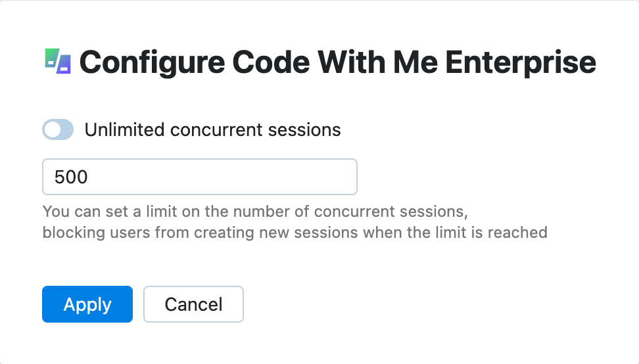
Task: Click the green-purple icon beside the title
Action: [57, 61]
